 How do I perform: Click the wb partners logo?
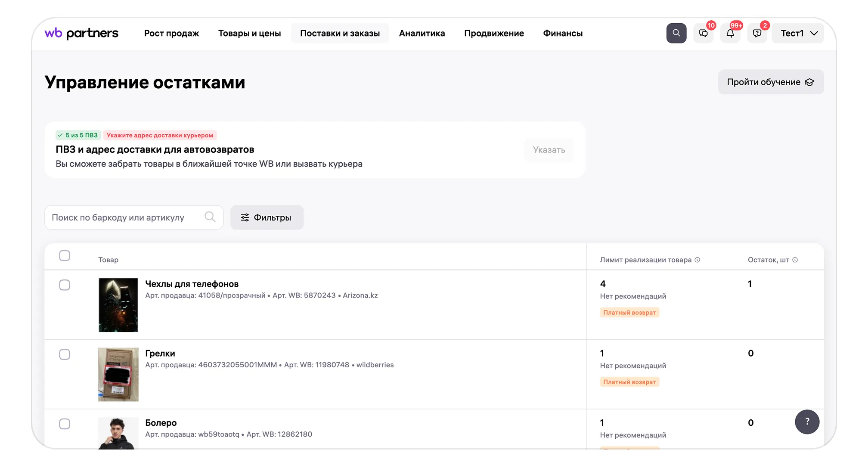click(81, 33)
